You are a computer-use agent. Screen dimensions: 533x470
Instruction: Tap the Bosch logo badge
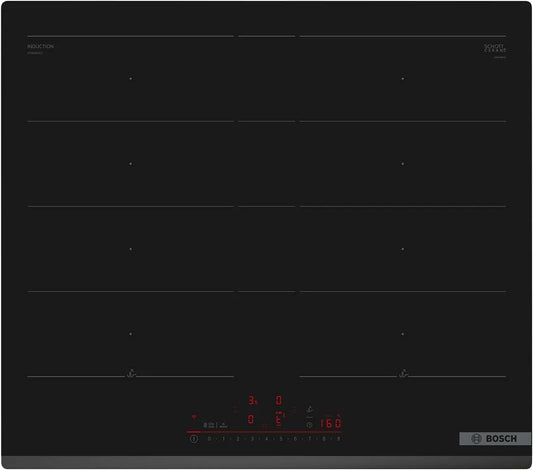point(495,438)
